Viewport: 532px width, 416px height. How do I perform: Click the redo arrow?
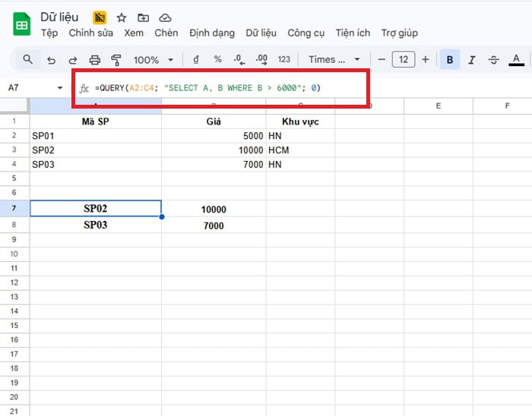click(x=73, y=60)
